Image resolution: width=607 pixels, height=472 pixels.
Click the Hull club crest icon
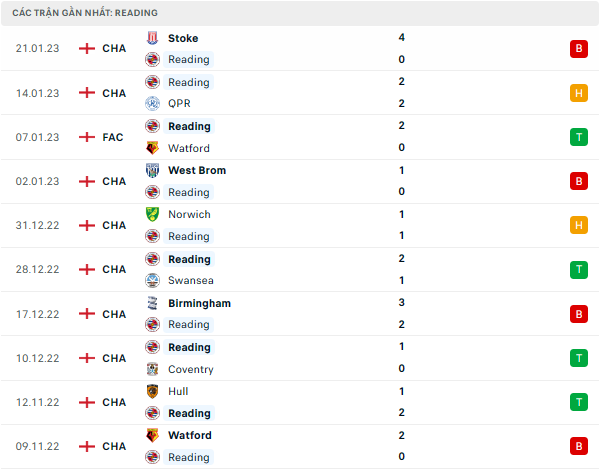click(x=152, y=392)
